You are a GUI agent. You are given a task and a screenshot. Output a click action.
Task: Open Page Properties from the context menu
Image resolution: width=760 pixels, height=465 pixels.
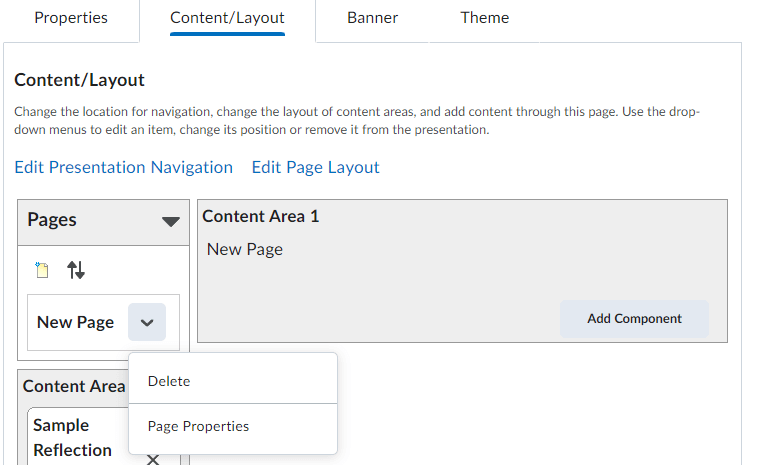click(x=198, y=426)
